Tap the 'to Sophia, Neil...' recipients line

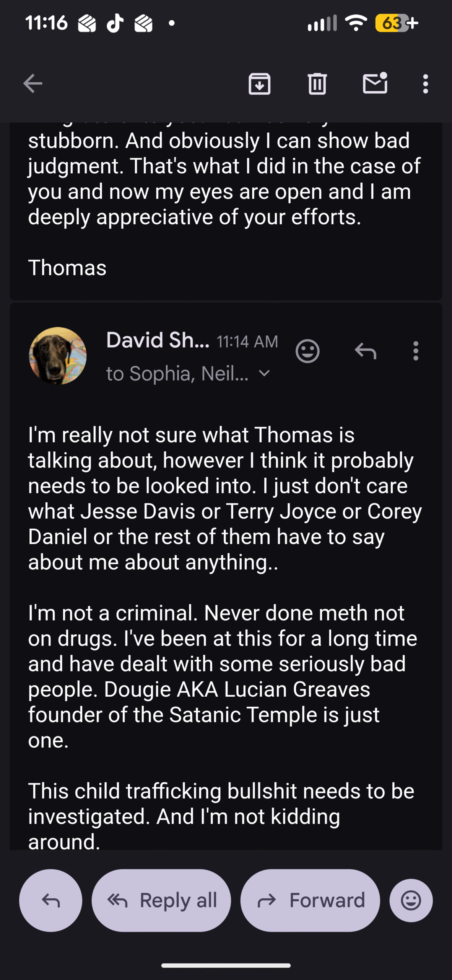click(177, 373)
